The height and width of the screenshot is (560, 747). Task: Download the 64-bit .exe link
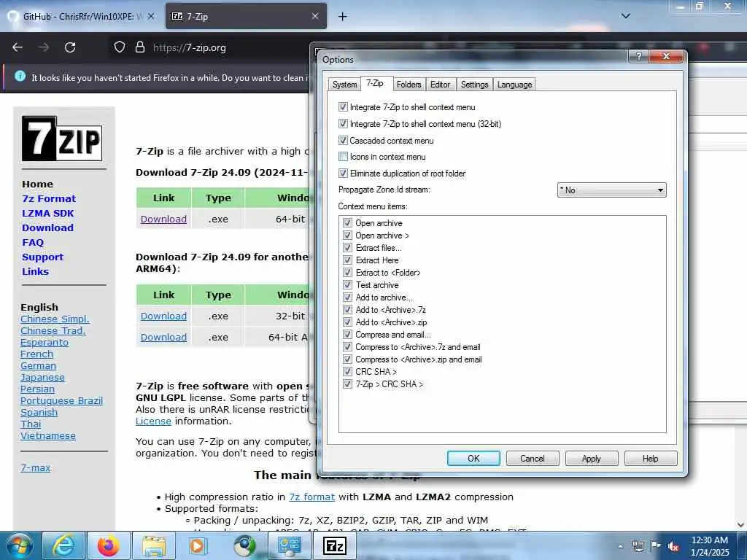pyautogui.click(x=163, y=219)
